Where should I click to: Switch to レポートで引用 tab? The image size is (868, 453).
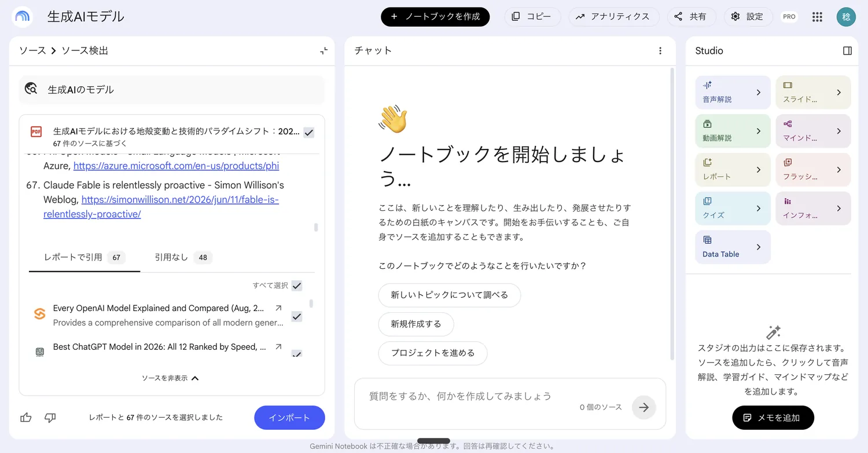click(84, 257)
